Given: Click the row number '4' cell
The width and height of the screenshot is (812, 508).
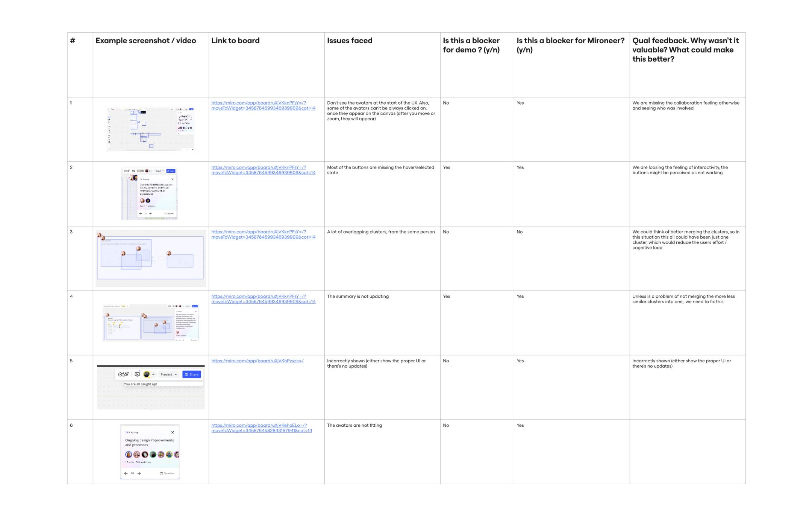Looking at the screenshot, I should (x=80, y=323).
